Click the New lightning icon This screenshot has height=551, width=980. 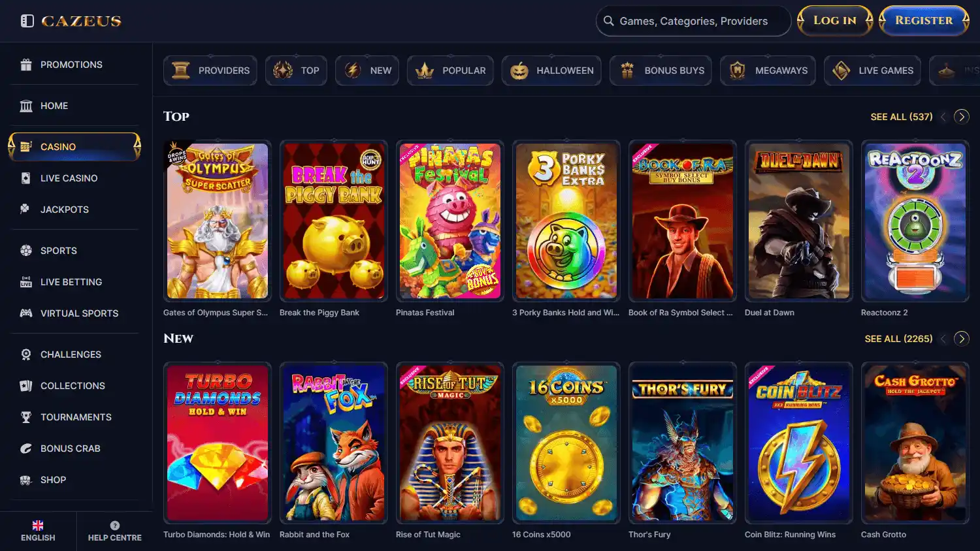point(353,71)
